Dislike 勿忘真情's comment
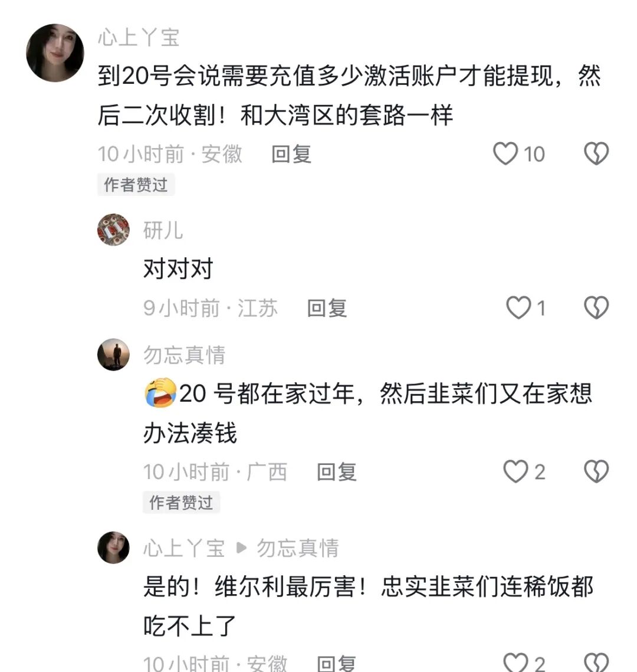Image resolution: width=637 pixels, height=672 pixels. click(595, 471)
